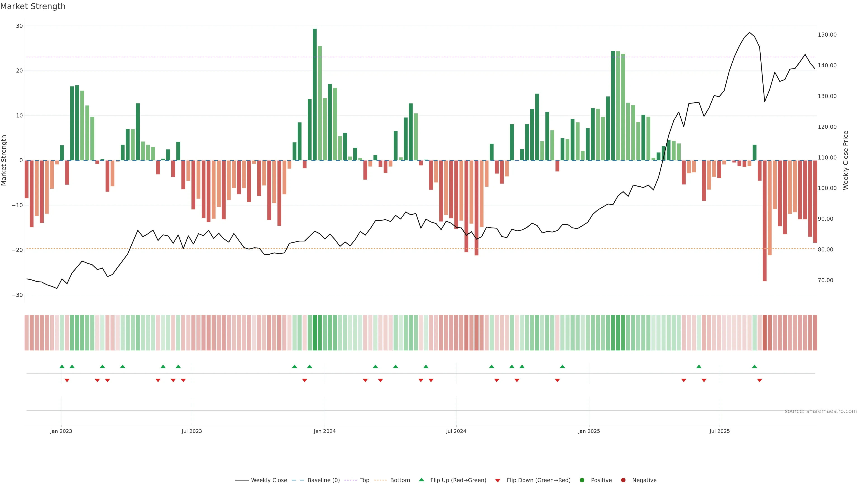Click the black Weekly Close line legend sample
868x488 pixels.
click(242, 480)
